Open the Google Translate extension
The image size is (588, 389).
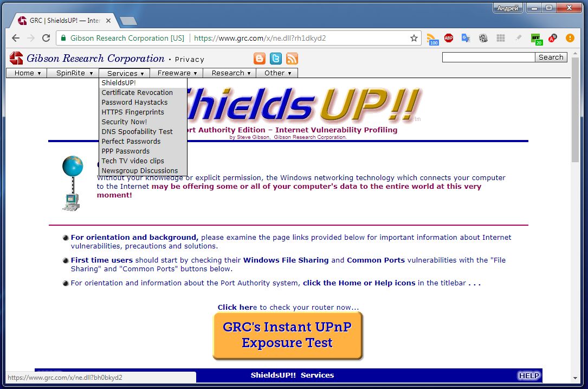tap(466, 38)
